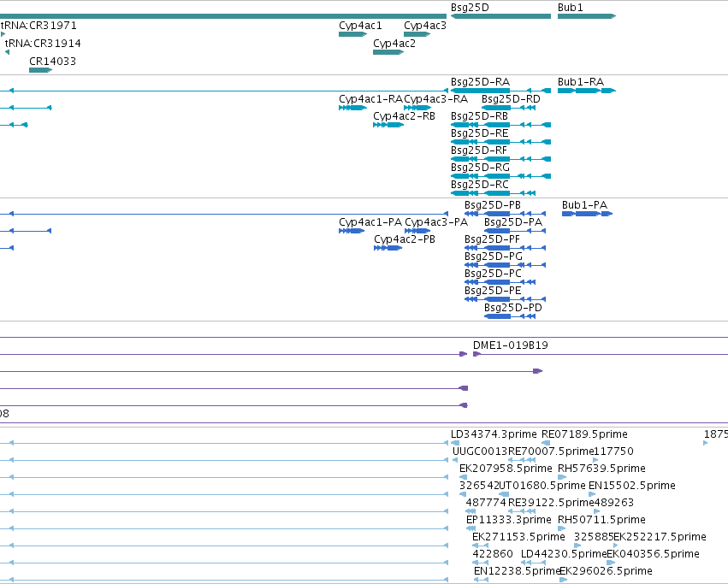728x584 pixels.
Task: Click EST label RE39122.5prime
Action: click(x=551, y=503)
